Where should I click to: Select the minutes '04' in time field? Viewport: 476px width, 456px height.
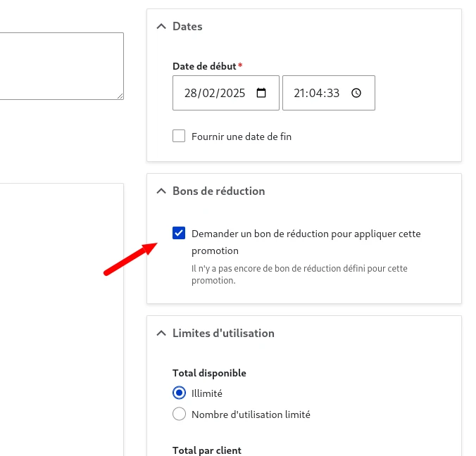(316, 93)
